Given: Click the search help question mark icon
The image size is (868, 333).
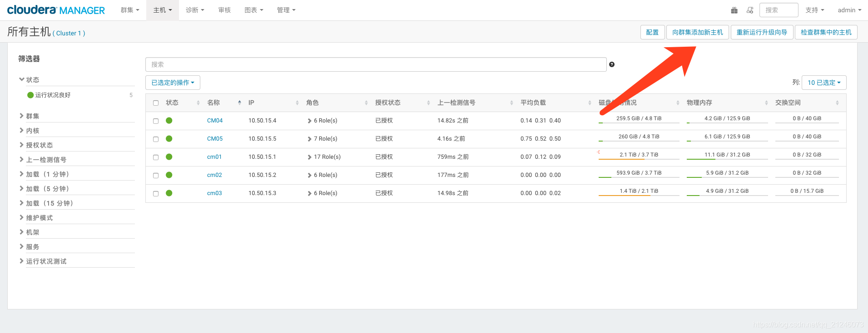Looking at the screenshot, I should pos(612,64).
